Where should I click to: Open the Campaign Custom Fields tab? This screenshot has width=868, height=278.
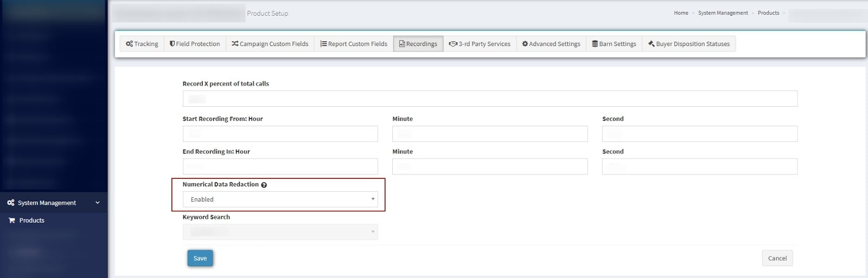click(270, 44)
